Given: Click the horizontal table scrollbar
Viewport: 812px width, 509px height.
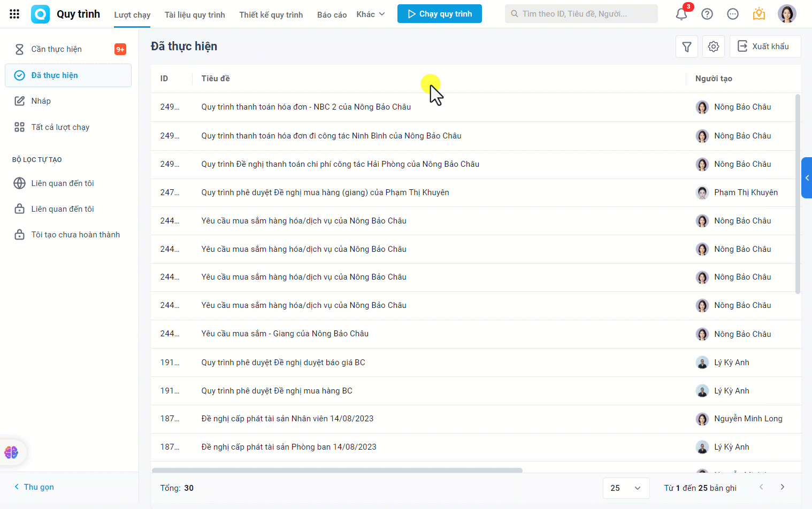Looking at the screenshot, I should coord(337,471).
